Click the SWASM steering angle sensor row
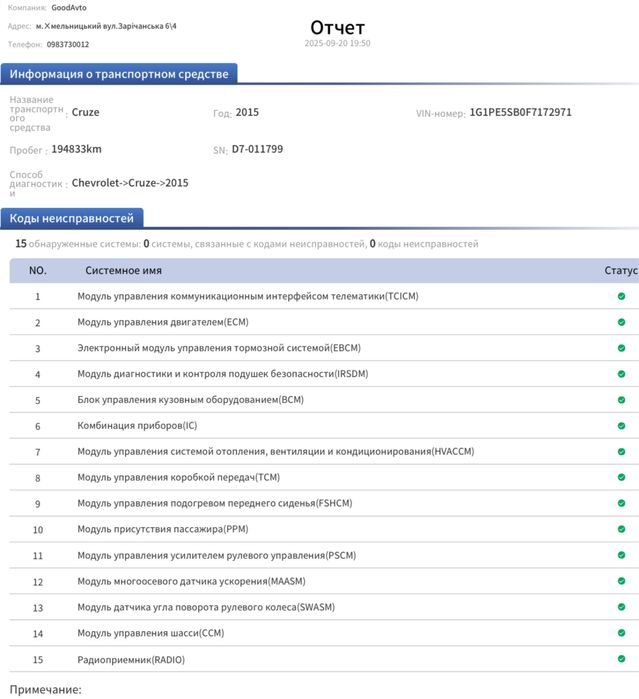 [324, 607]
